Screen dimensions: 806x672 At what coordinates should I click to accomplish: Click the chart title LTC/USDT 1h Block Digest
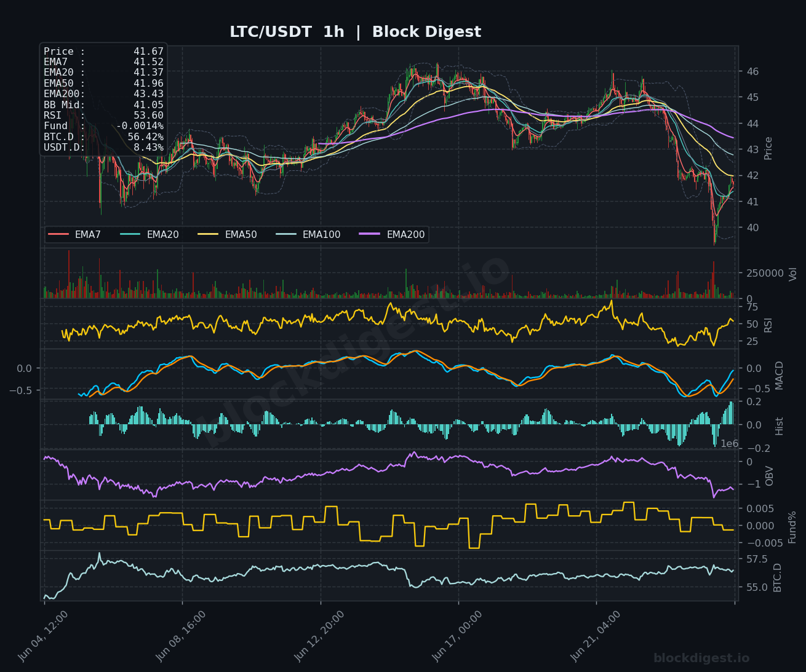(x=355, y=32)
